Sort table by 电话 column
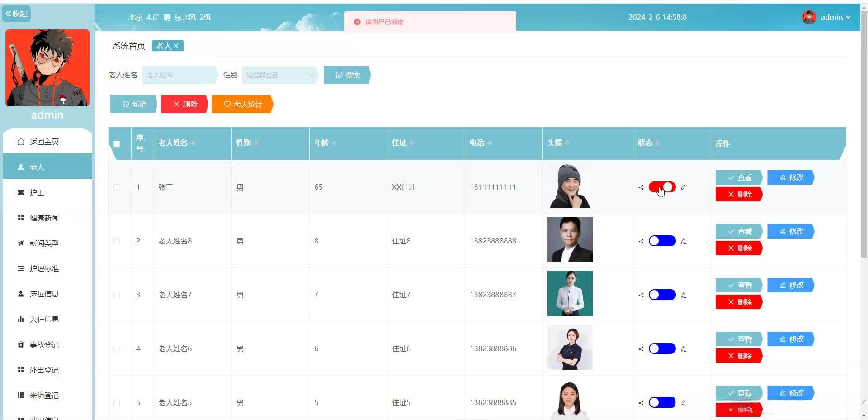This screenshot has height=420, width=868. [489, 143]
